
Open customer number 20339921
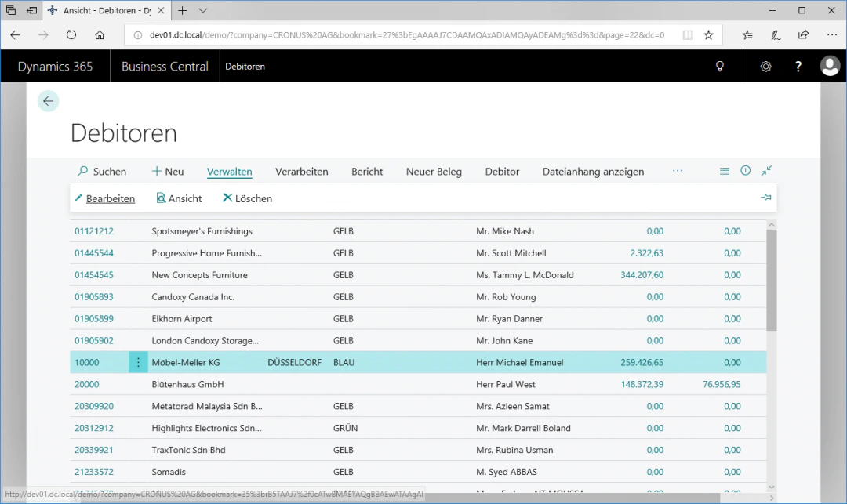(x=94, y=450)
